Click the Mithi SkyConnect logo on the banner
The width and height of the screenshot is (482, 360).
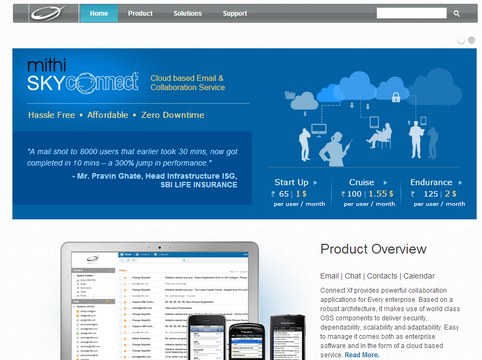[83, 76]
